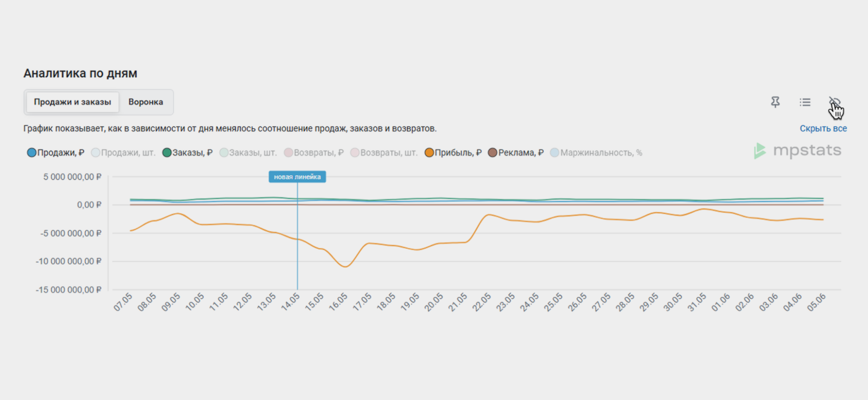
Task: Select the Продажи и заказы tab
Action: (72, 102)
